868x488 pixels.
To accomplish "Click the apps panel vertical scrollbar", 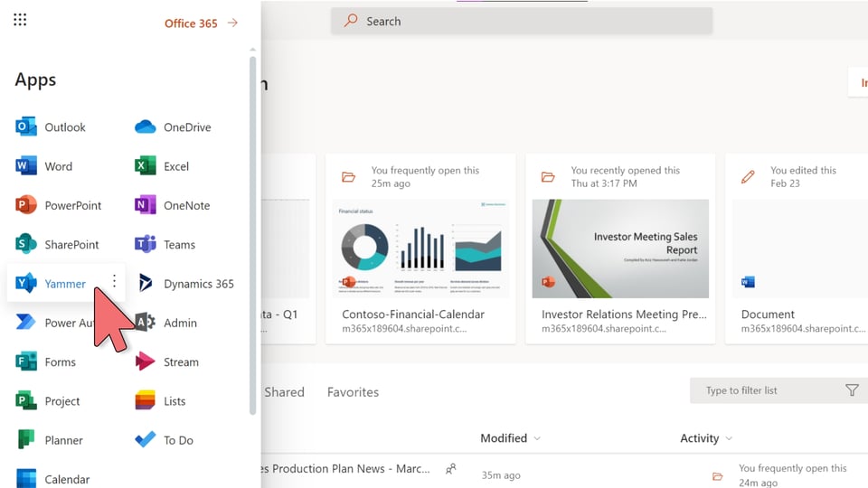I will point(252,235).
